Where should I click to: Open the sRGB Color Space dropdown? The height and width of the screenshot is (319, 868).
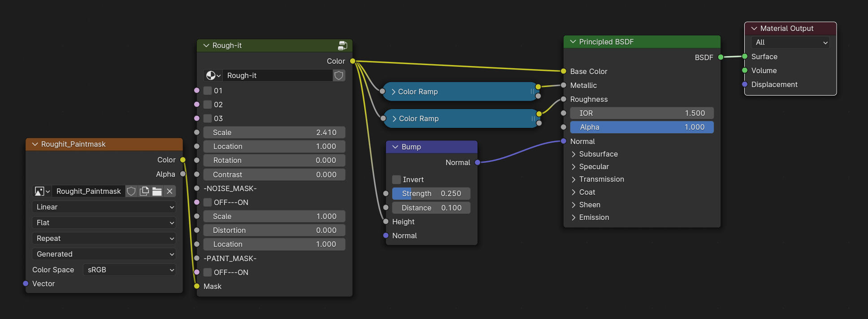[x=129, y=270]
